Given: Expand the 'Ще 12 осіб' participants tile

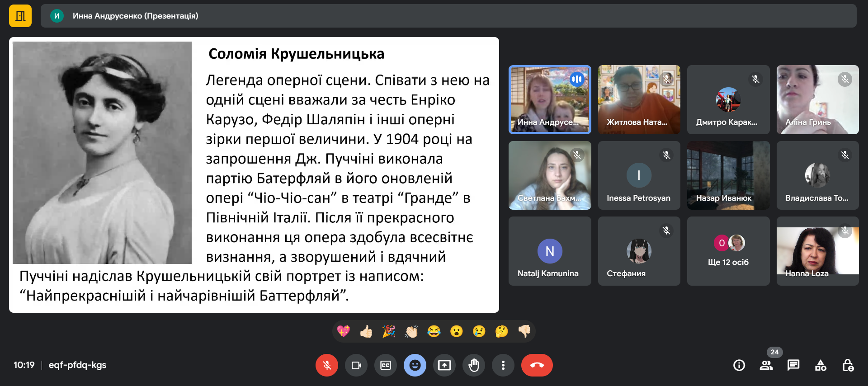Looking at the screenshot, I should coord(728,251).
